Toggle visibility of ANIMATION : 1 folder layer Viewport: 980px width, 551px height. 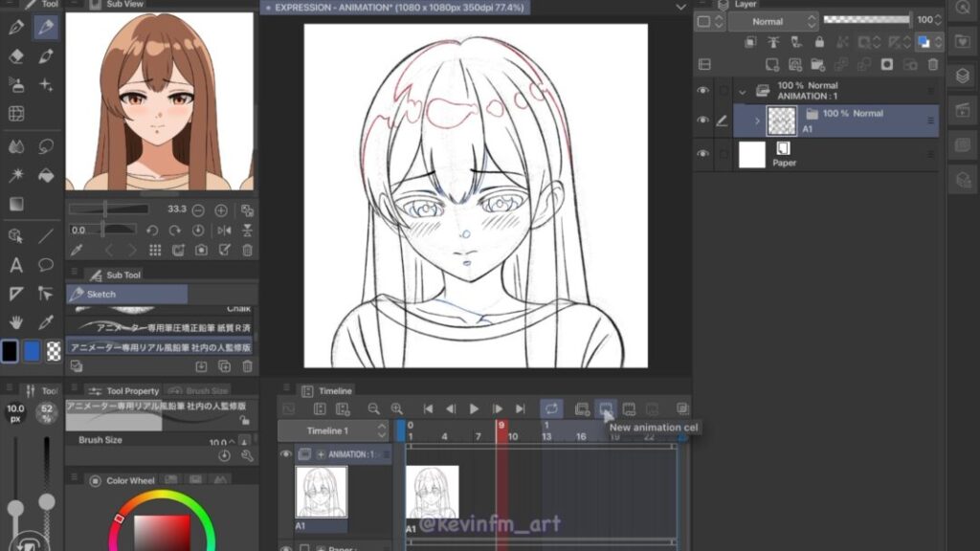[703, 91]
